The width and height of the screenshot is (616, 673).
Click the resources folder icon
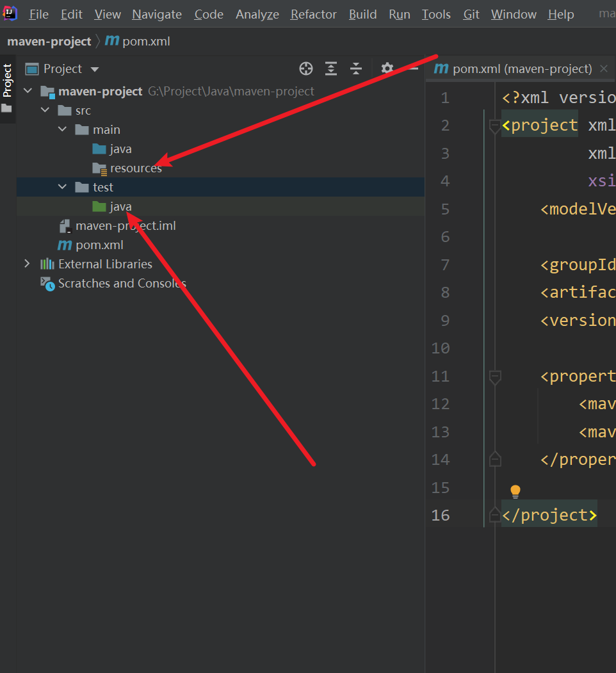point(100,168)
